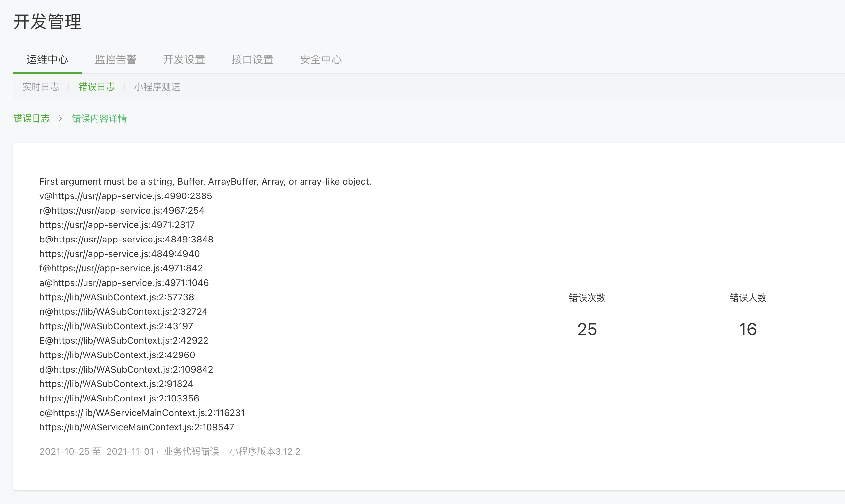Click the 错误日志 breadcrumb link
845x504 pixels.
tap(32, 118)
